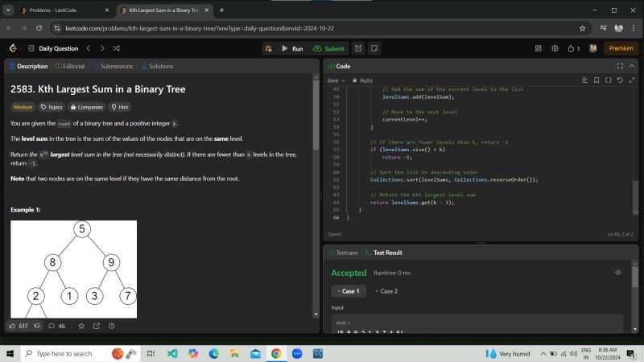
Task: Show the Topics tag list
Action: point(52,107)
